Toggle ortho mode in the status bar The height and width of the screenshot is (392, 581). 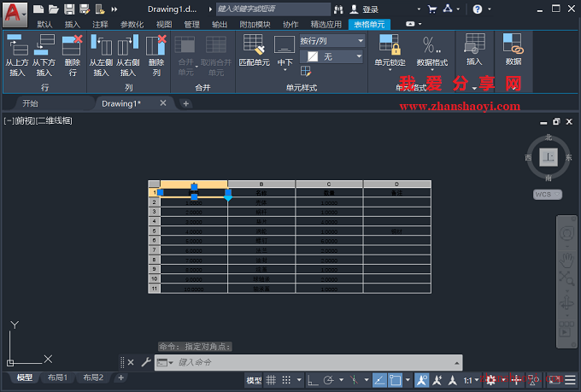pos(313,380)
